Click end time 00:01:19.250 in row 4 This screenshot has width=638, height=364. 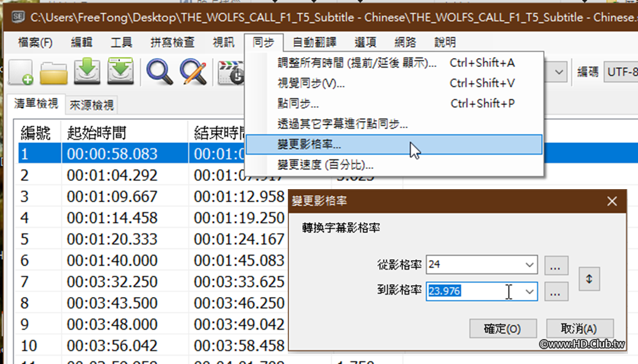point(239,218)
